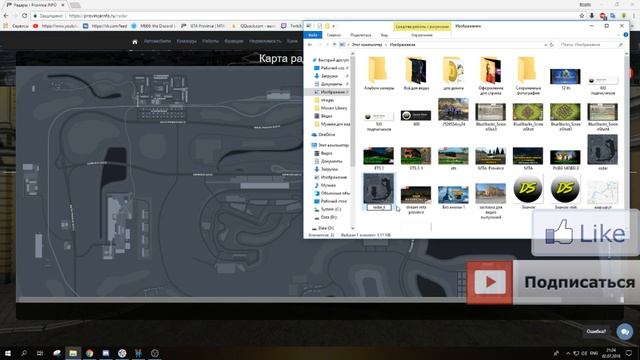Screen dimensions: 640x360
Task: Select the Всё для видео folder
Action: (x=416, y=73)
